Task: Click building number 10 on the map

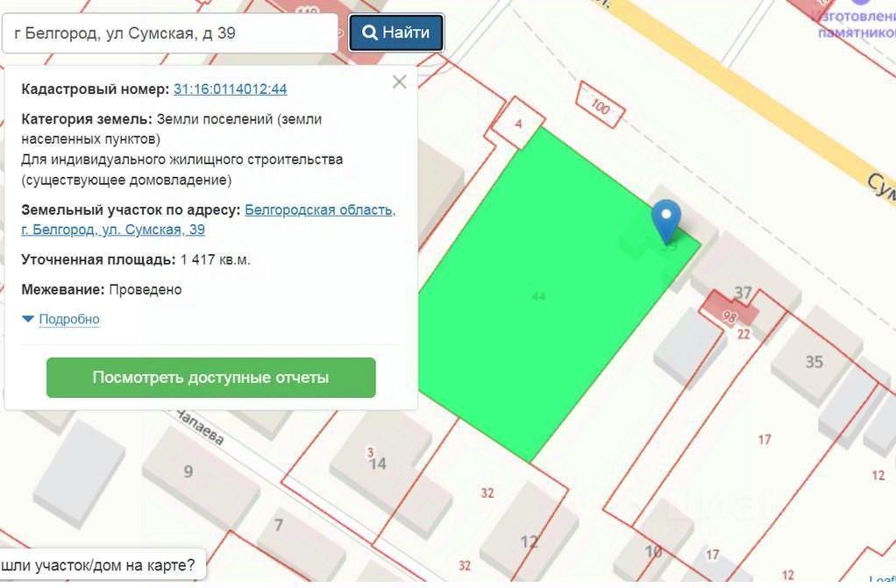Action: click(x=654, y=551)
